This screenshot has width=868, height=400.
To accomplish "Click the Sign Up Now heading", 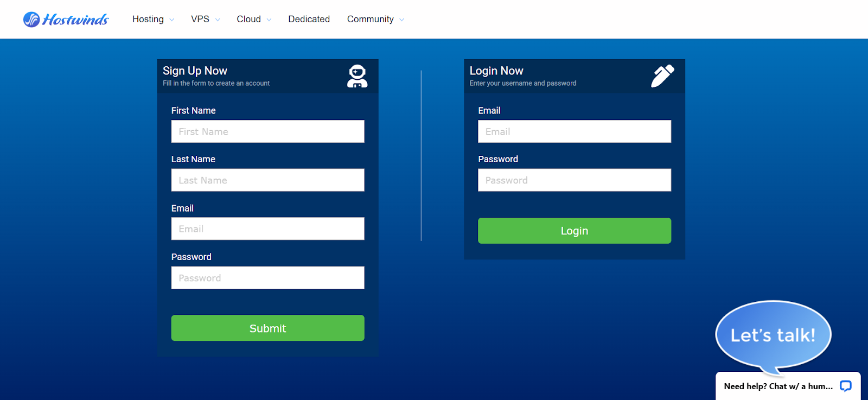I will (195, 71).
